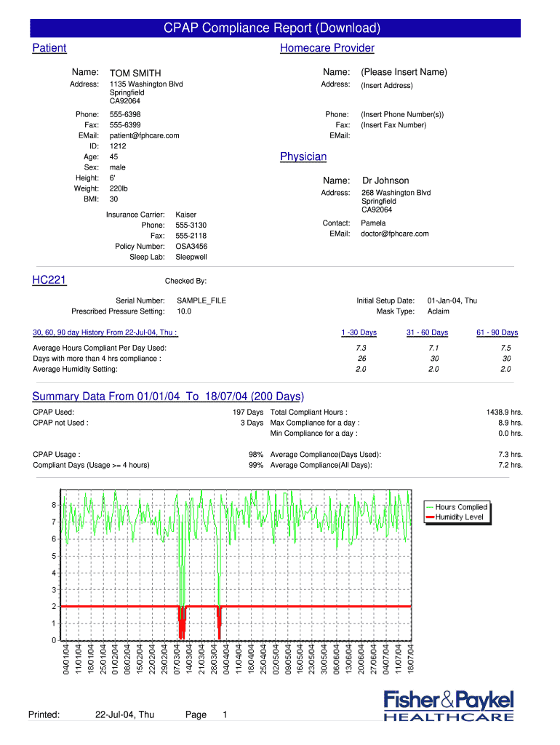Click the doctor@fphcare.com email address
This screenshot has height=745, width=560.
click(395, 234)
